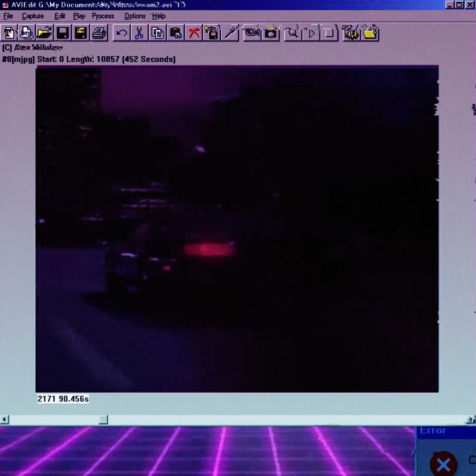Click the printer icon
Image resolution: width=476 pixels, height=476 pixels.
(99, 33)
